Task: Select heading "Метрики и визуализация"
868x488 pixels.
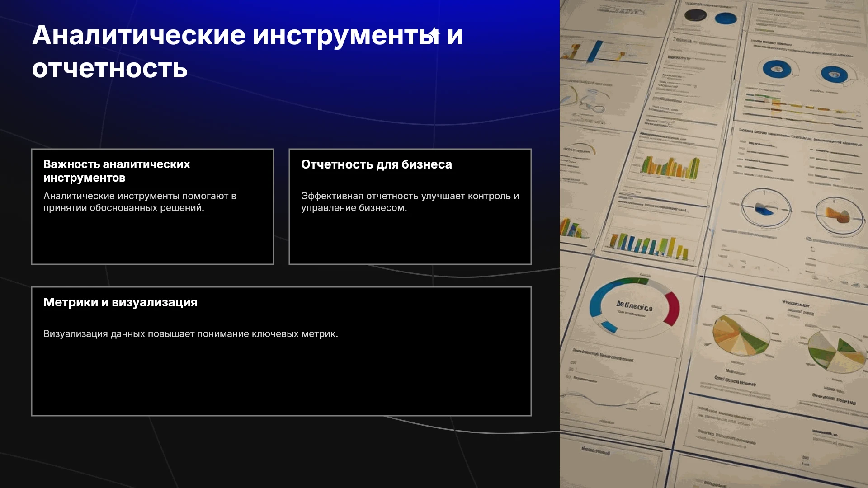Action: 120,302
